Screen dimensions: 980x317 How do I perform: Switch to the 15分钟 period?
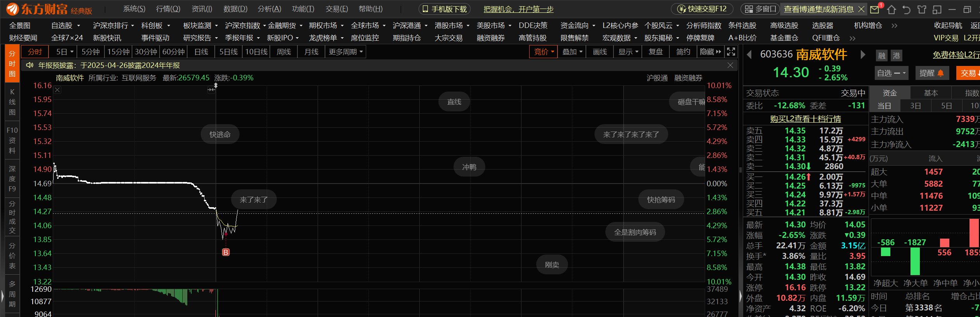tap(118, 52)
